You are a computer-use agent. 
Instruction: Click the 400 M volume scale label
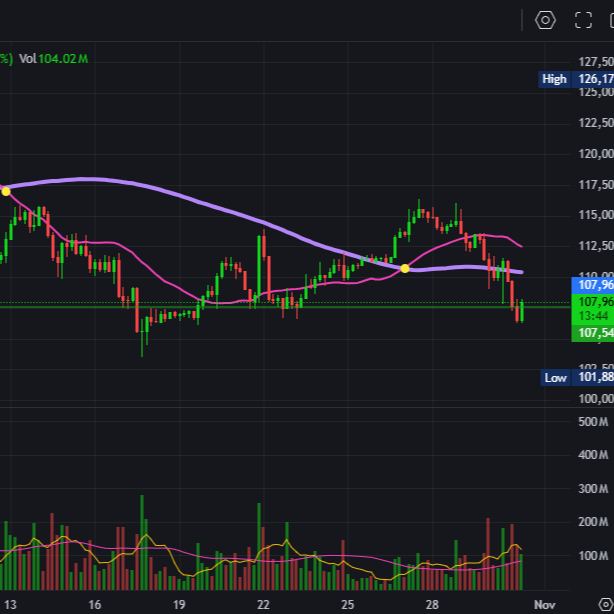tap(593, 455)
